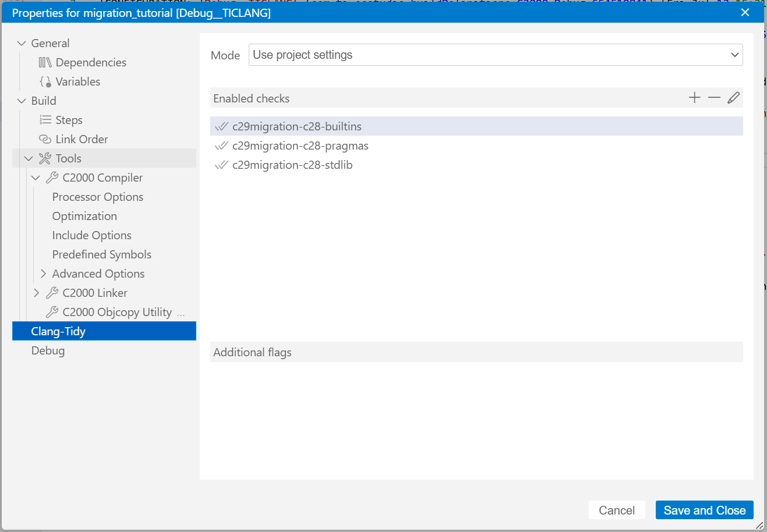
Task: Click the pencil edit icon for checks
Action: 733,98
